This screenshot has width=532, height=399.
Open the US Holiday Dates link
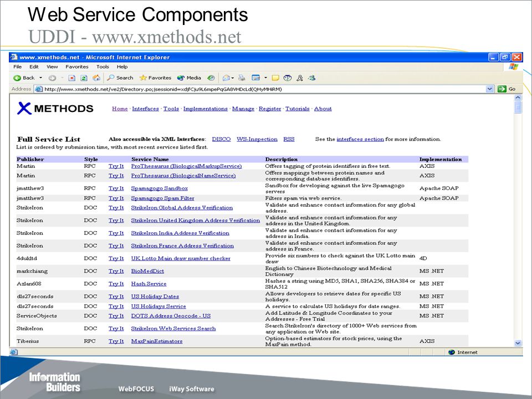[155, 296]
